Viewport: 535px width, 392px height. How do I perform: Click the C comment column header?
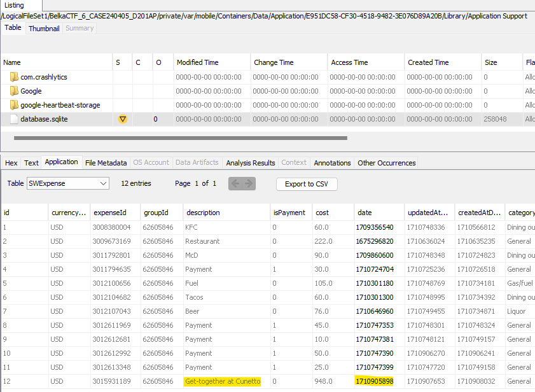(x=142, y=62)
